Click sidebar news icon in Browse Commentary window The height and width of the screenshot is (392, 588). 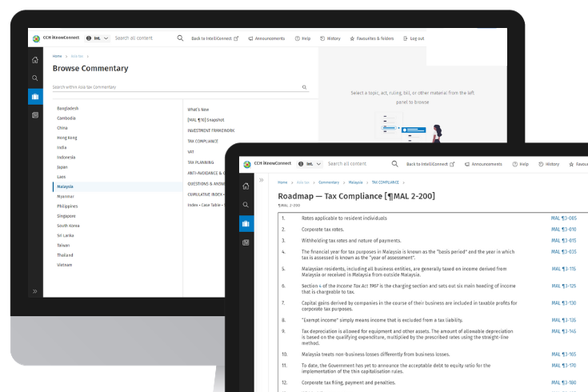35,115
